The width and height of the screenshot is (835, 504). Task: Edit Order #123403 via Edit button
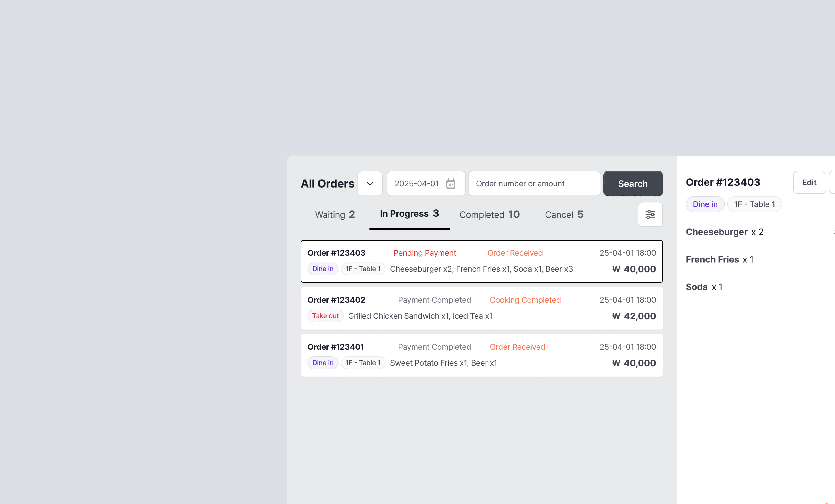coord(809,183)
